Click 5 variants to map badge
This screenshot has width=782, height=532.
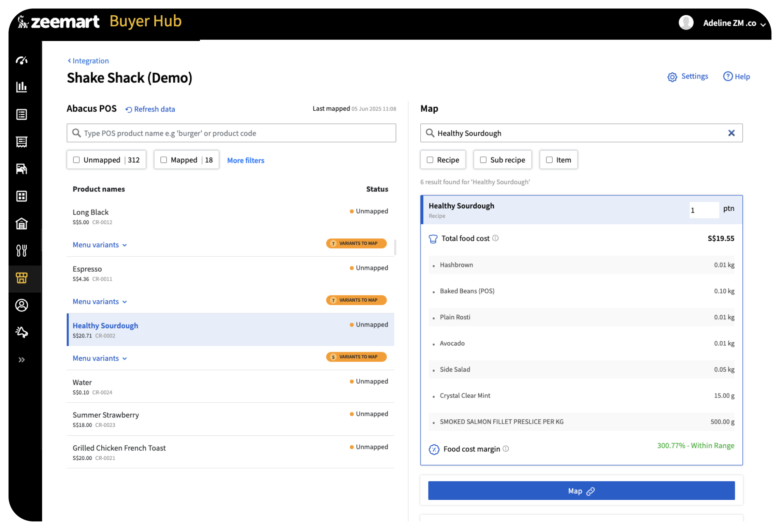click(x=356, y=357)
